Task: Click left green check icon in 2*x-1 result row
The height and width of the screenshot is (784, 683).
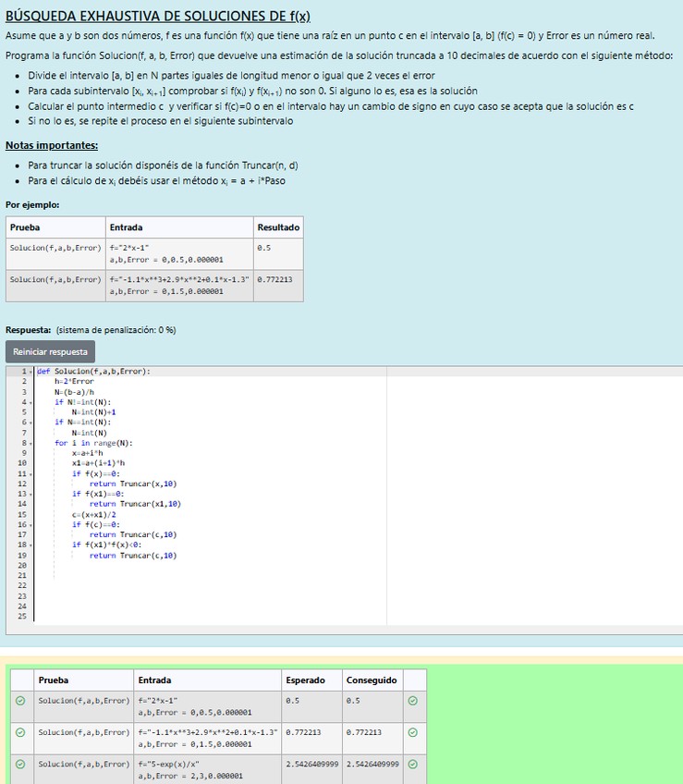Action: click(x=20, y=701)
